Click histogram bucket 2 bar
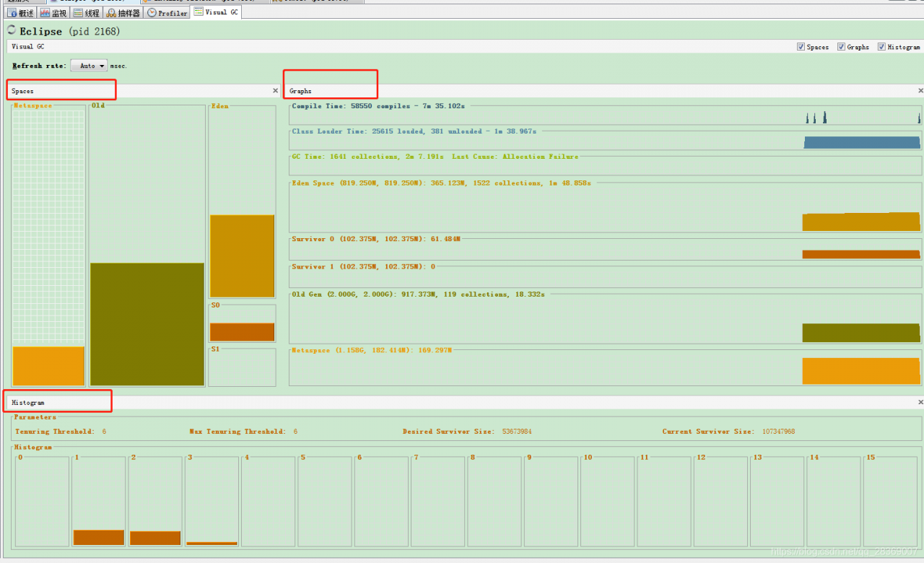The image size is (924, 563). coord(155,538)
